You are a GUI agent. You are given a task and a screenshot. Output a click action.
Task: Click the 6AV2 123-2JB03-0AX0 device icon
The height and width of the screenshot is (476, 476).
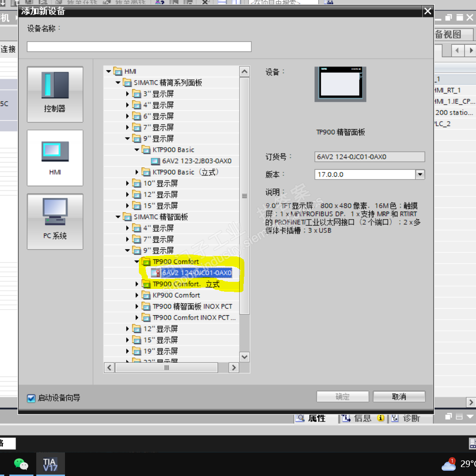click(x=155, y=161)
